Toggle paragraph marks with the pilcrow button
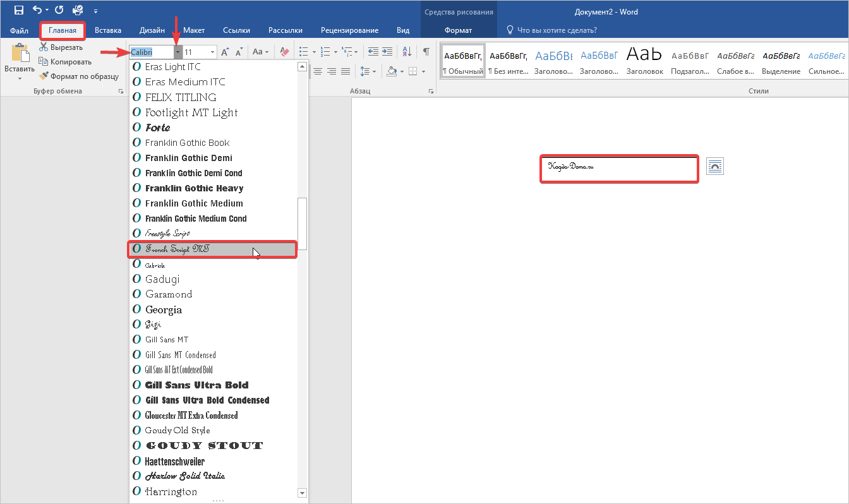 coord(426,52)
